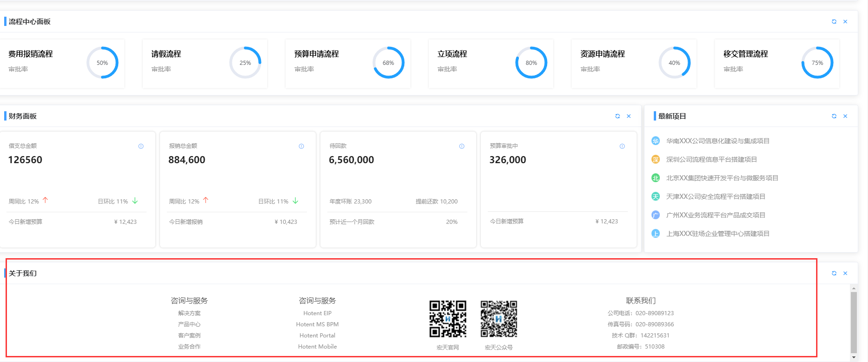Viewport: 868px width, 362px height.
Task: Click the 日环比 down arrow in 报销总金额
Action: click(295, 201)
